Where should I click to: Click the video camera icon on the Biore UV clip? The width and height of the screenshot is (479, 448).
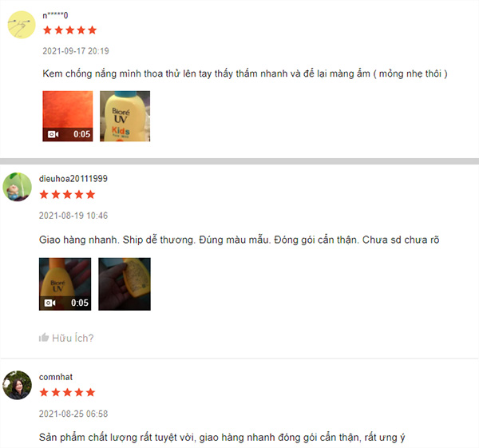pyautogui.click(x=50, y=303)
